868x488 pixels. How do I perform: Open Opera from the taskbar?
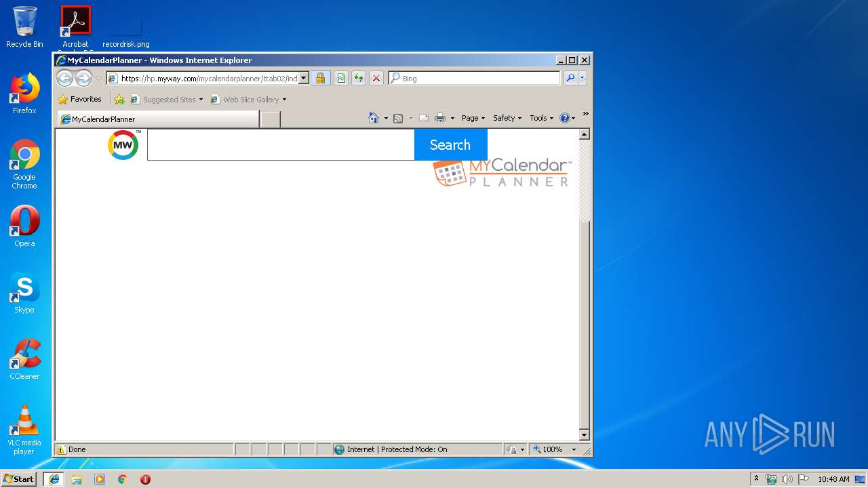pyautogui.click(x=145, y=479)
